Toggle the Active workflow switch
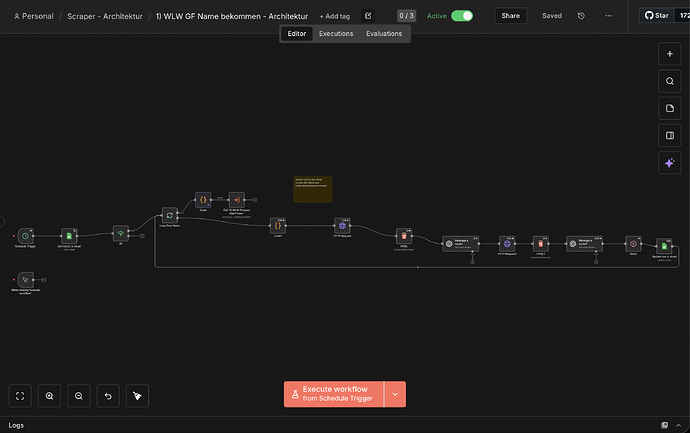Screen dimensions: 690x433 pos(462,16)
